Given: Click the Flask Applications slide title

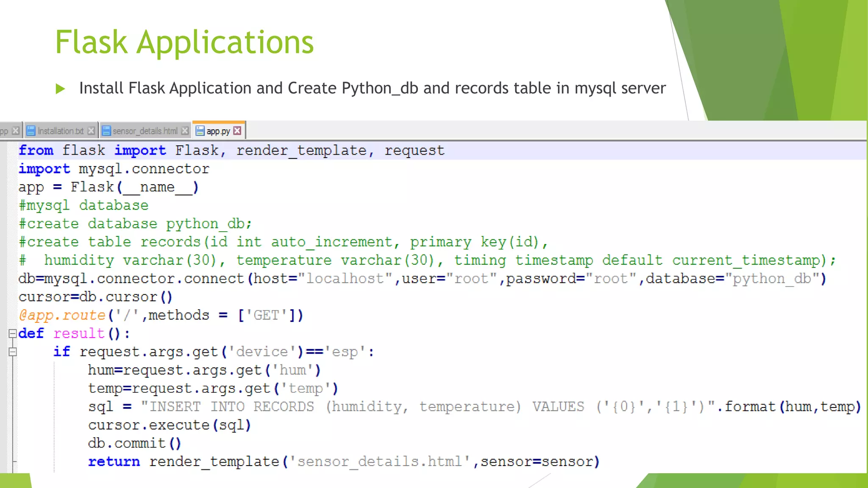Looking at the screenshot, I should [184, 42].
